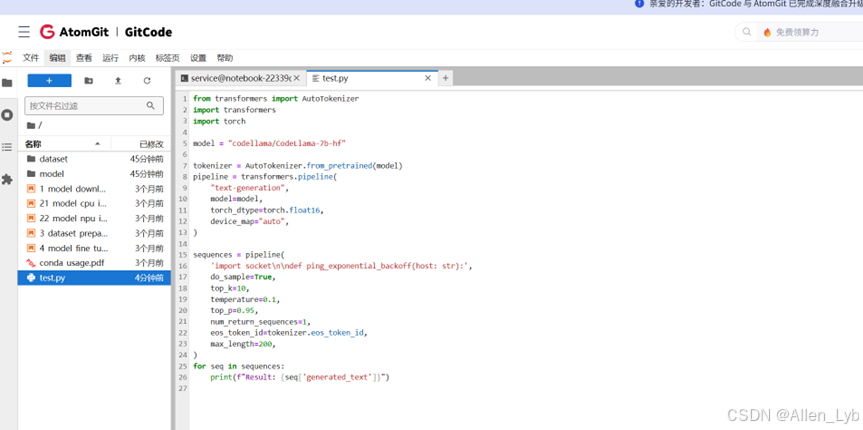The width and height of the screenshot is (863, 430).
Task: Select the '4 model fine tu...' notebook
Action: pos(95,248)
